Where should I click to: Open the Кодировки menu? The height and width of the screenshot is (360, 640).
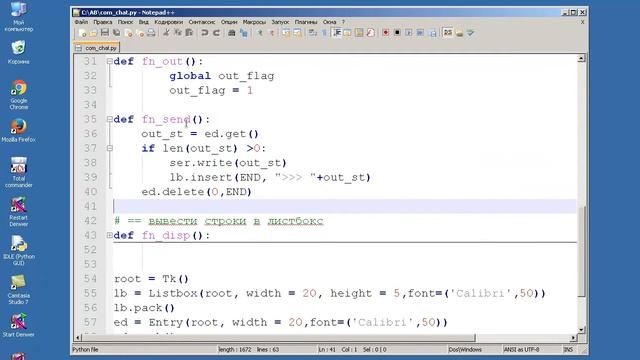tap(169, 22)
